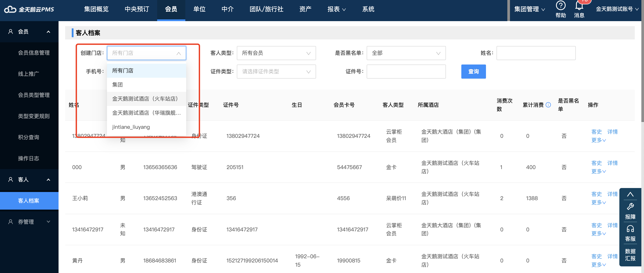Open the 客人类型 dropdown
644x273 pixels.
[x=276, y=53]
